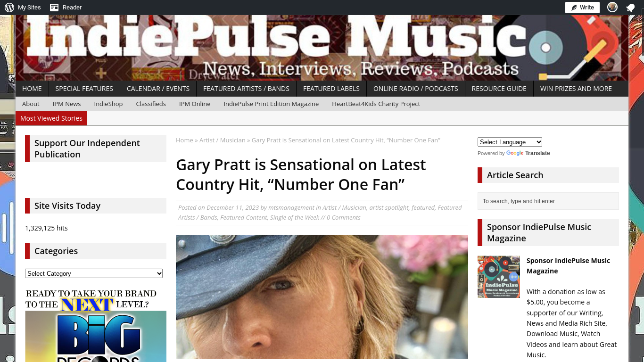Click the Write pen button
This screenshot has height=362, width=644.
point(582,8)
